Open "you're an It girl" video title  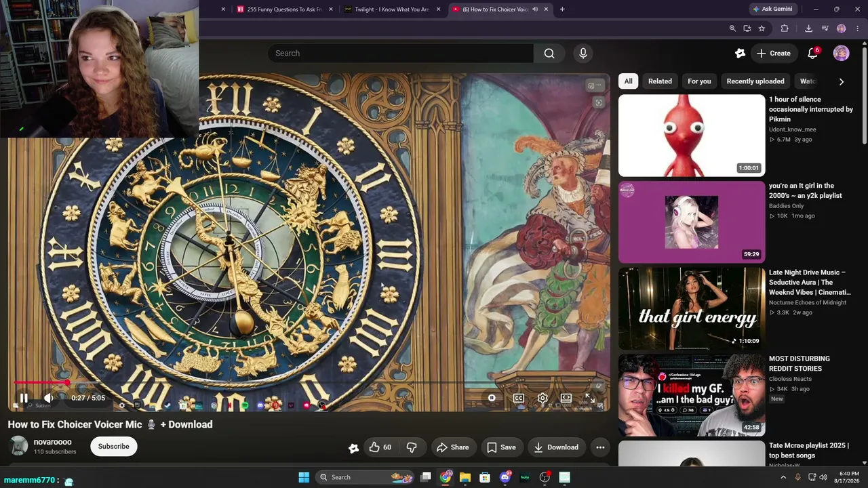806,190
